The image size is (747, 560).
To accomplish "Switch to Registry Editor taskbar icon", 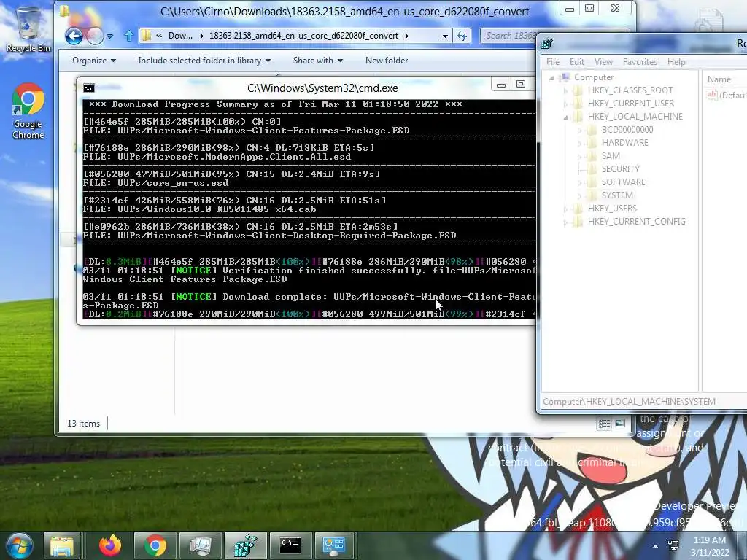I will (x=246, y=545).
